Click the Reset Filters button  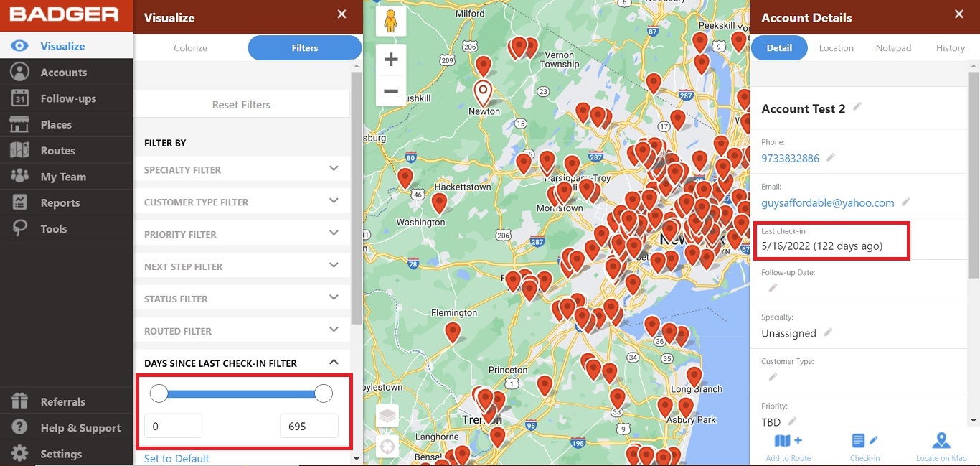(242, 104)
